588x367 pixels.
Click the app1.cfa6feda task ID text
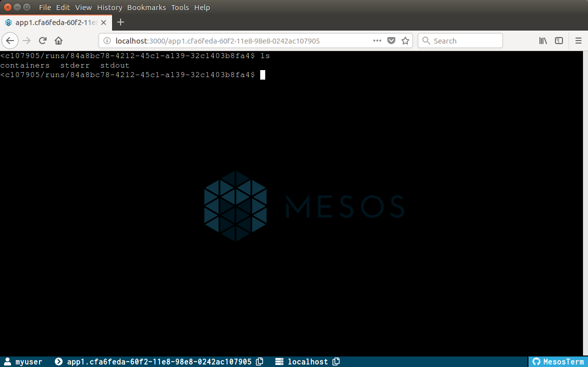tap(159, 362)
